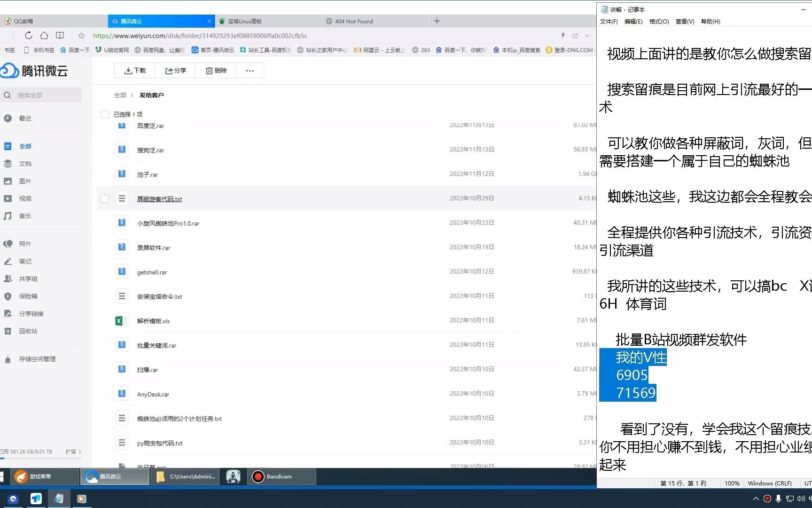Open 保险箱 (Safe box) in sidebar
Screen dimensions: 812x508
tap(28, 296)
